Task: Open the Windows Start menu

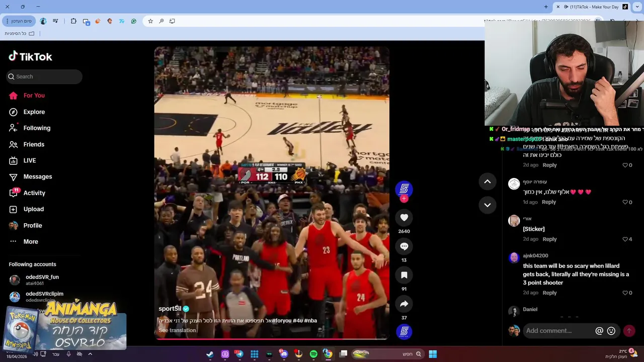Action: pyautogui.click(x=433, y=354)
